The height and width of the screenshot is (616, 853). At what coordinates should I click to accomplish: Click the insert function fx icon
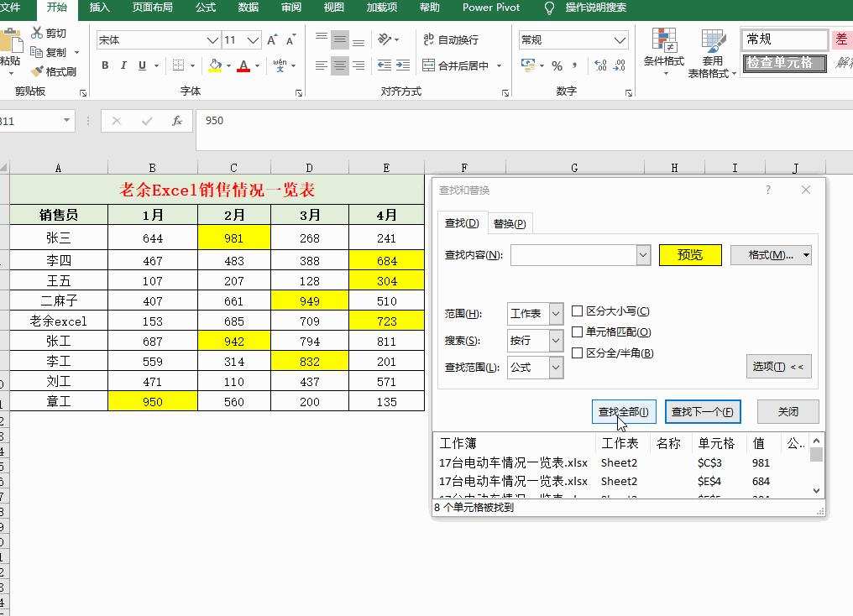point(177,121)
